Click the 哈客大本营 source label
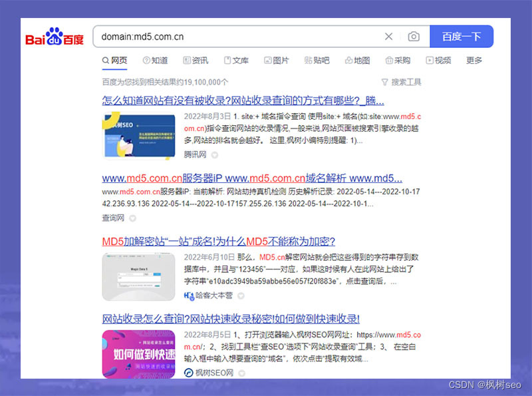The width and height of the screenshot is (532, 396). [214, 296]
